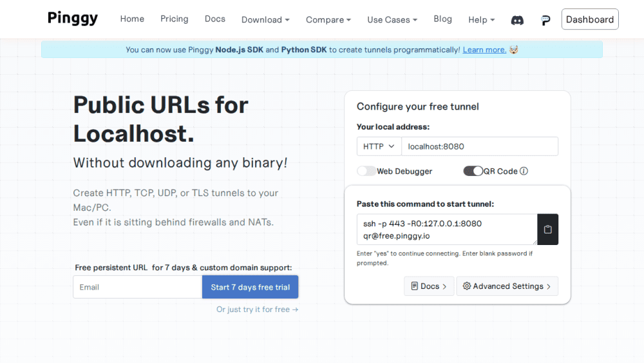Open the Dashboard button
The width and height of the screenshot is (644, 363).
(x=590, y=19)
